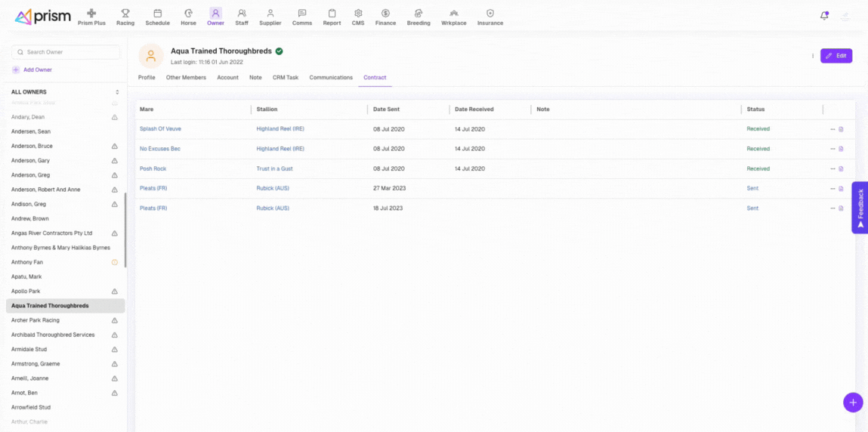Open three-dot menu for Posh Rock row
Viewport: 868px width, 432px height.
[x=832, y=169]
